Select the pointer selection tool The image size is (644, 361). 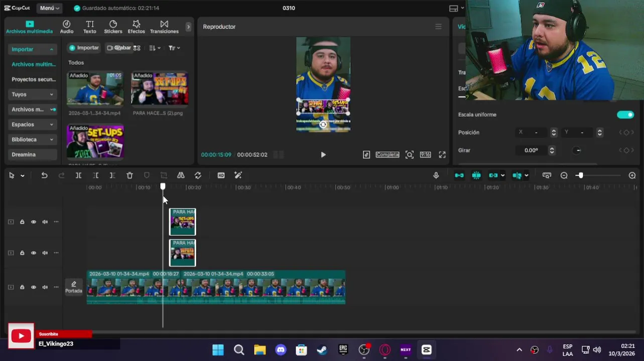click(x=12, y=175)
